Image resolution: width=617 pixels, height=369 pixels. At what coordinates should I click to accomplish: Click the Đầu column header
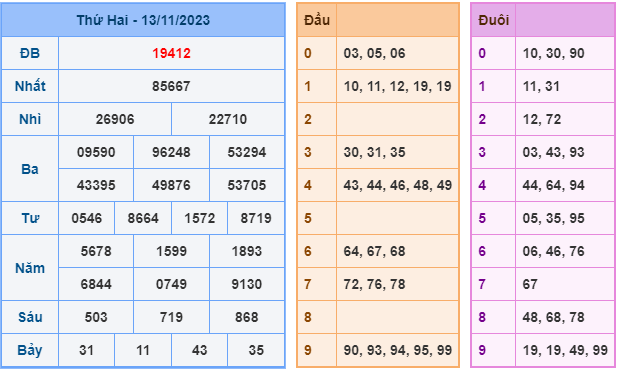317,20
